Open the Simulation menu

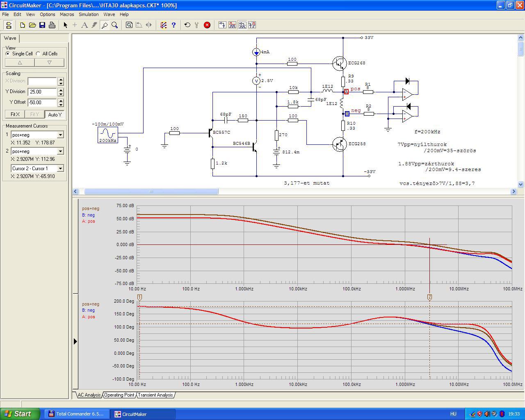(x=89, y=14)
